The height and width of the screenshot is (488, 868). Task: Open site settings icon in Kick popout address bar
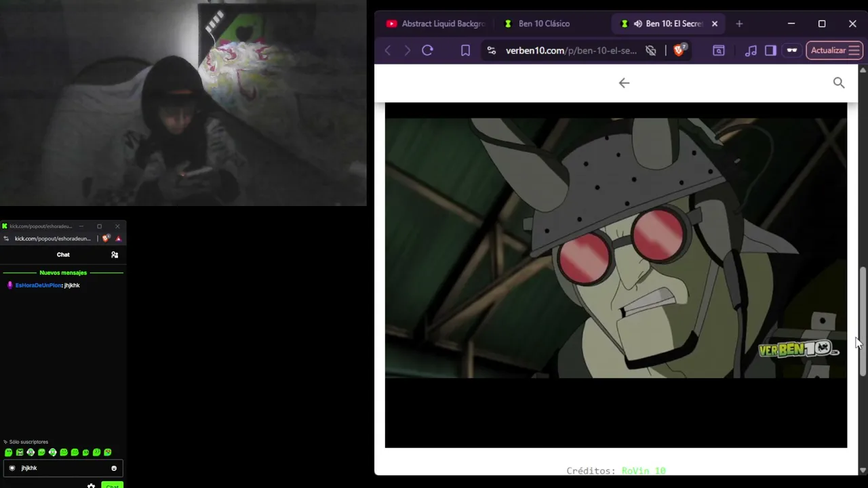pos(7,239)
